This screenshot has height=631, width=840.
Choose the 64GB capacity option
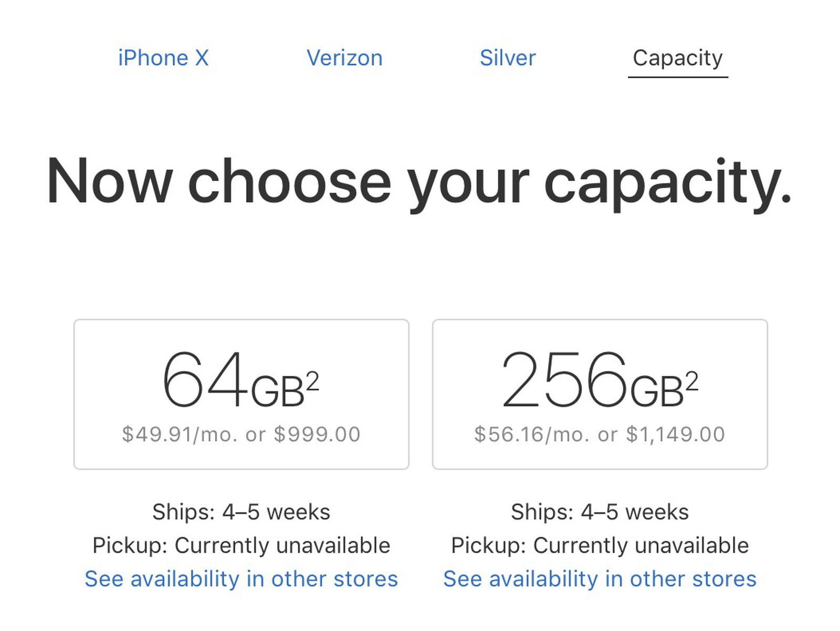click(x=241, y=394)
